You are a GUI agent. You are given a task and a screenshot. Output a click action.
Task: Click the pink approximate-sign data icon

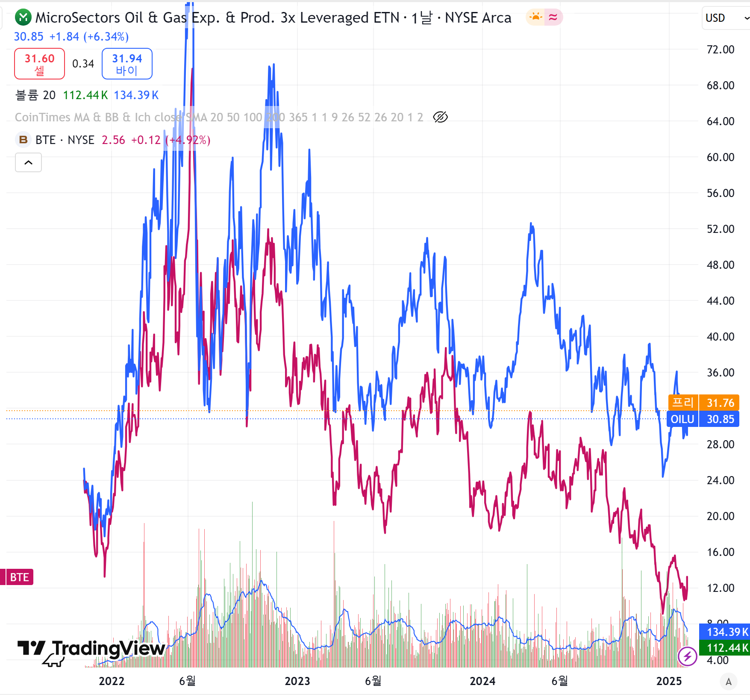pyautogui.click(x=553, y=18)
